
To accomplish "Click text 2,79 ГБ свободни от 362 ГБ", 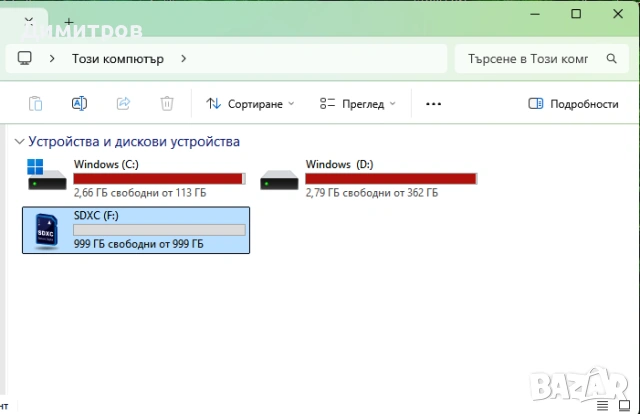I will click(372, 193).
